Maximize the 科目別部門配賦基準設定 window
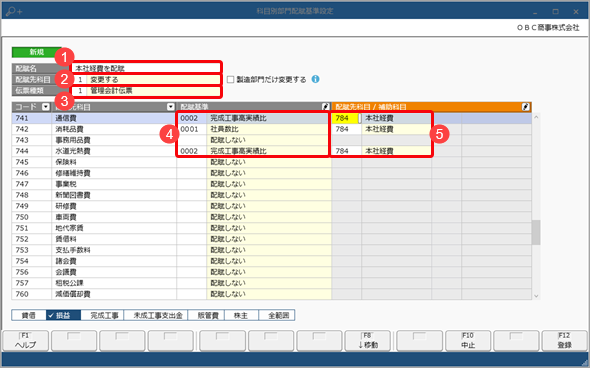 555,12
